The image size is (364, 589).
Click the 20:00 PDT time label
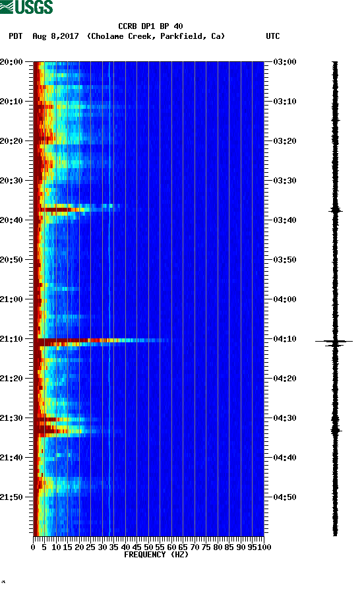click(11, 61)
